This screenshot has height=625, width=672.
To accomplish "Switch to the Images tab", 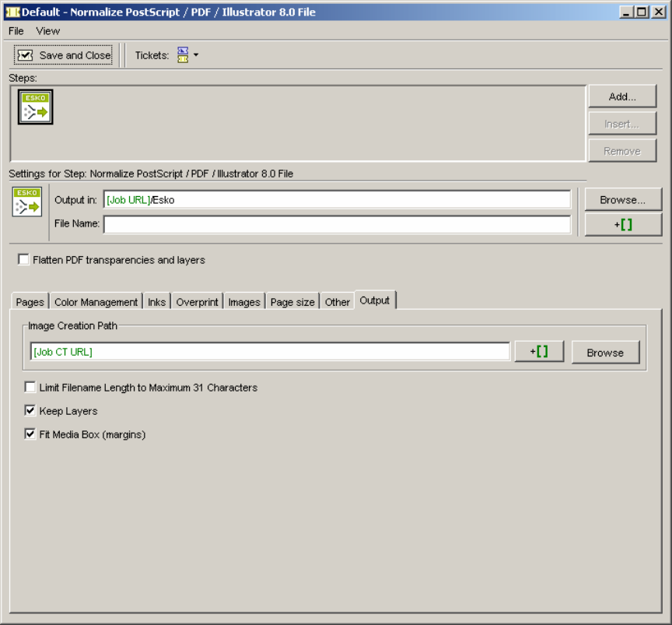I will point(244,302).
